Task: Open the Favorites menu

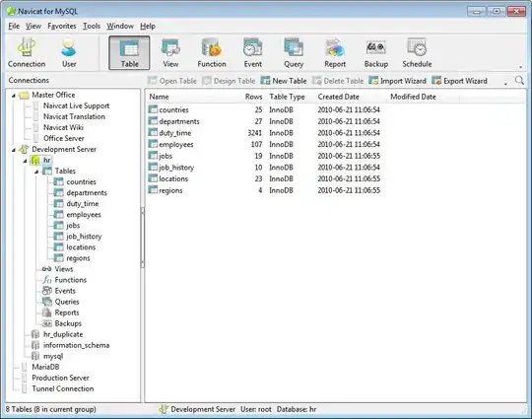Action: click(x=62, y=27)
